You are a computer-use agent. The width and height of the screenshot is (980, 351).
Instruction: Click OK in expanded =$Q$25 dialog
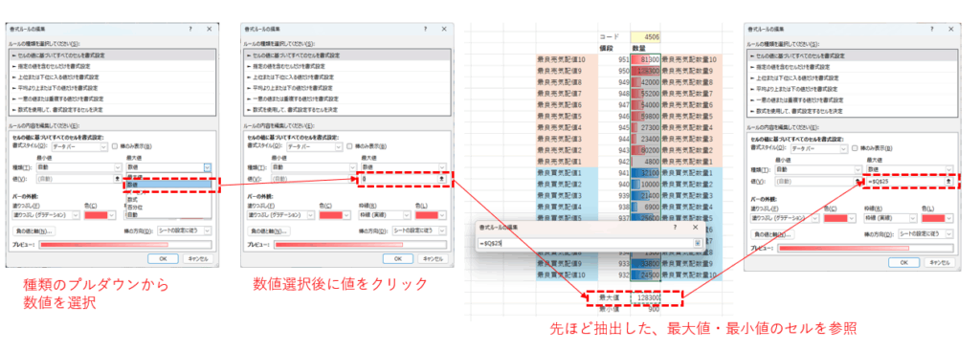tap(902, 262)
